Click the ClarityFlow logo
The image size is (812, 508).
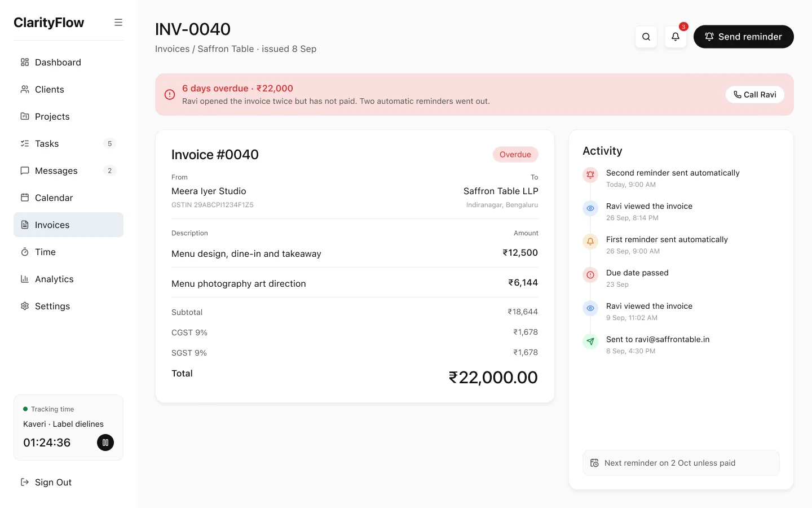tap(49, 23)
